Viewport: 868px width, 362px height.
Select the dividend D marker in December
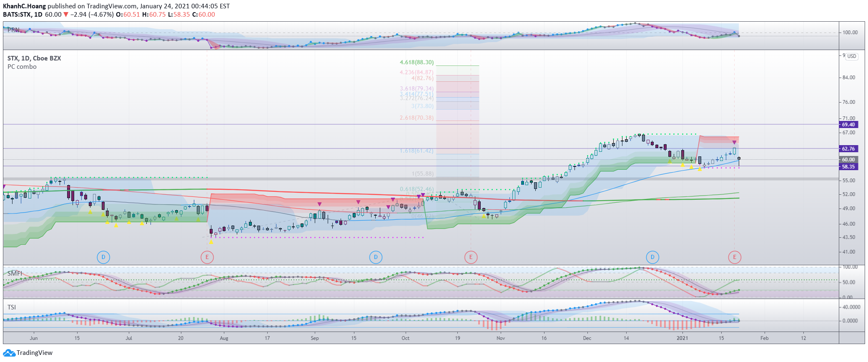[652, 257]
